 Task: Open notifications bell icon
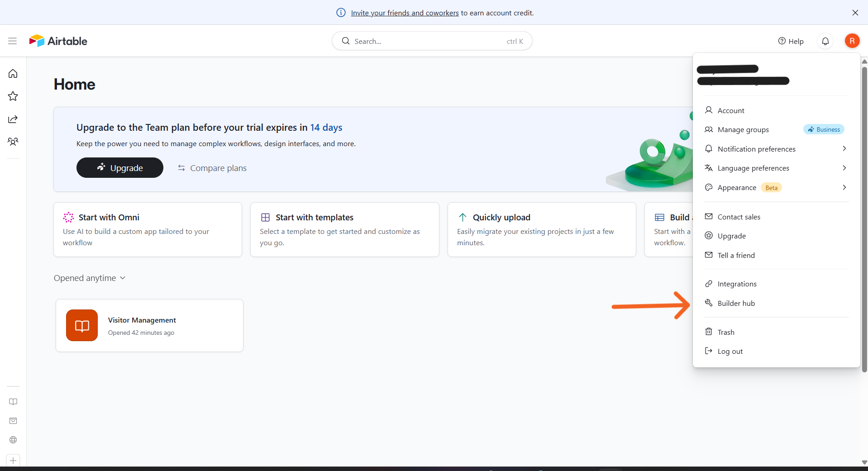click(x=825, y=41)
